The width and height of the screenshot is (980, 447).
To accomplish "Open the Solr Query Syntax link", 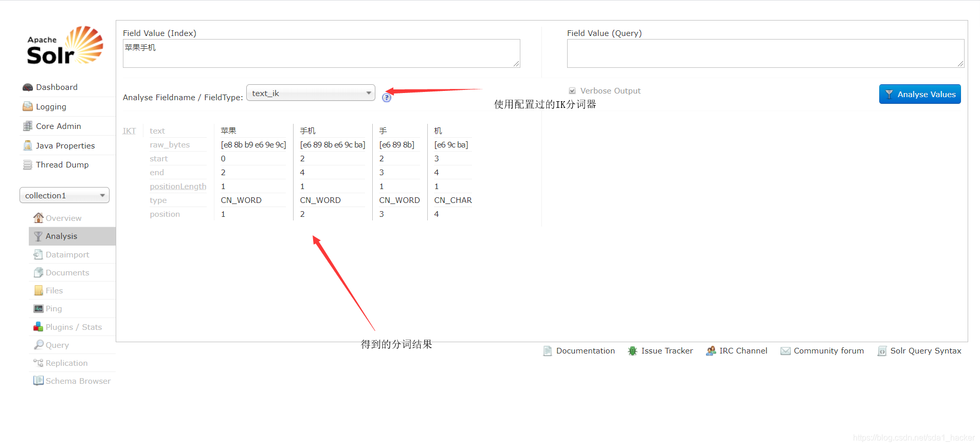I will (925, 351).
